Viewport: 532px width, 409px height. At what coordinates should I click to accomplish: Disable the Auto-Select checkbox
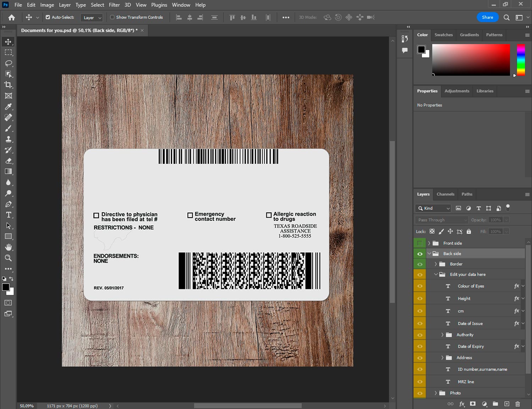click(48, 17)
